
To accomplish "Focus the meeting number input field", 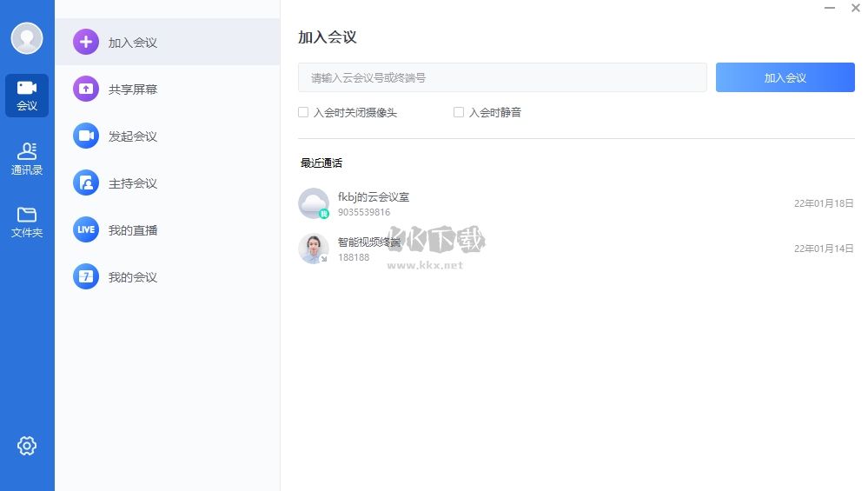I will coord(502,77).
